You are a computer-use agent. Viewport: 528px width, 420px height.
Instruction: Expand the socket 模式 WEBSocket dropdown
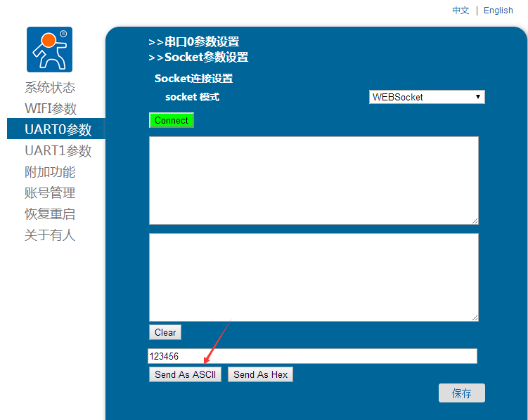pyautogui.click(x=427, y=97)
